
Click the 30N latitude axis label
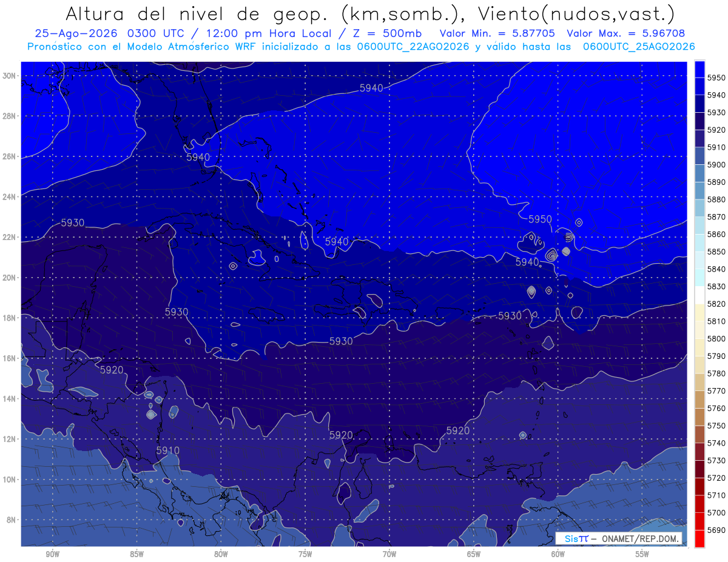coord(10,76)
